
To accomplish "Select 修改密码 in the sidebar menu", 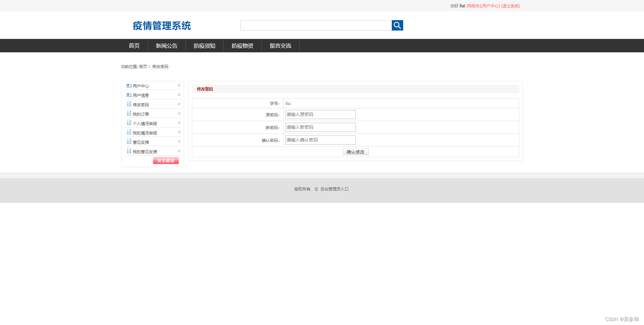I will pos(141,105).
